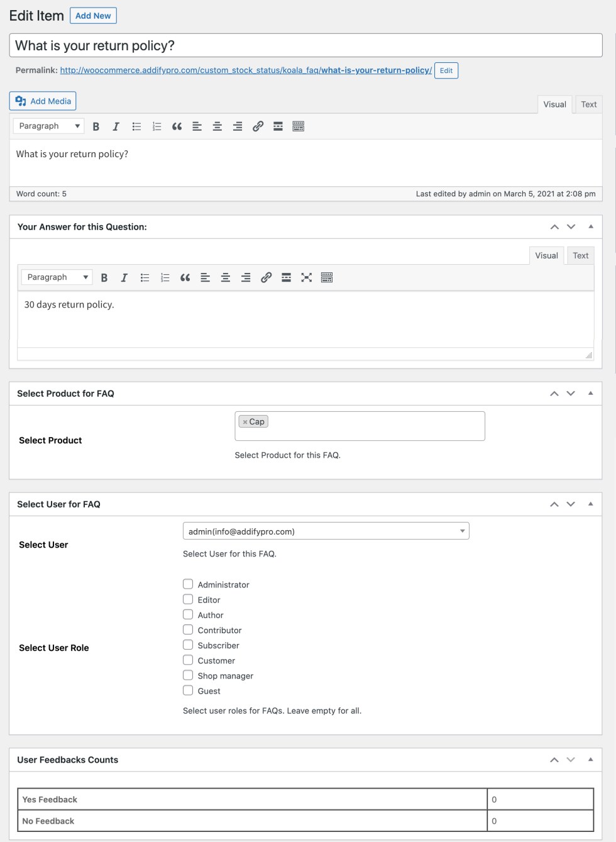
Task: Open the Select User dropdown
Action: point(325,530)
